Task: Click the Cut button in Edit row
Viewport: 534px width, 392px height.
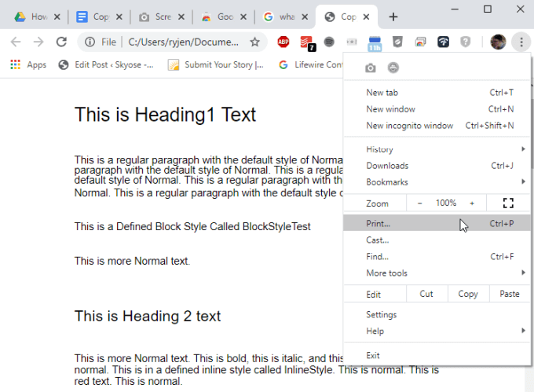Action: pyautogui.click(x=426, y=294)
